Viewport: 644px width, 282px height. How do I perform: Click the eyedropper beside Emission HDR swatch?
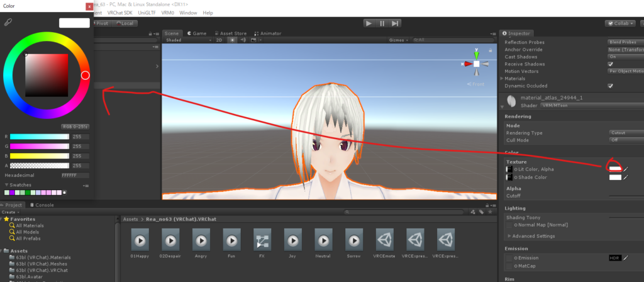click(x=626, y=257)
